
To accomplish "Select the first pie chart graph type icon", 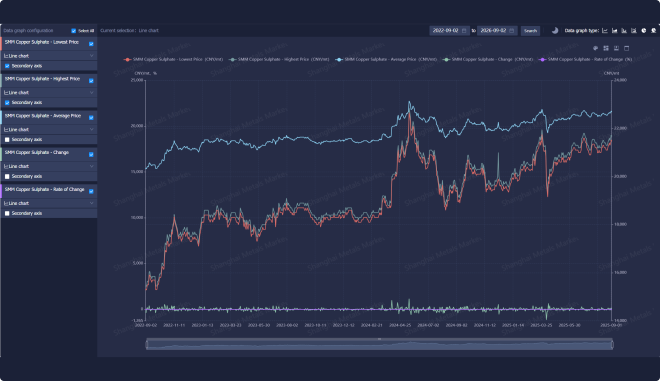I will pos(644,30).
